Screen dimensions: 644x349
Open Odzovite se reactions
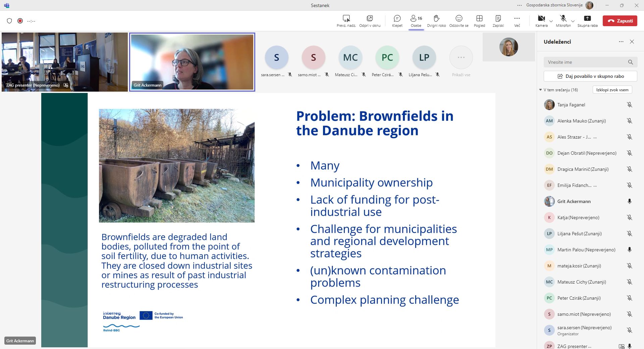pos(459,21)
